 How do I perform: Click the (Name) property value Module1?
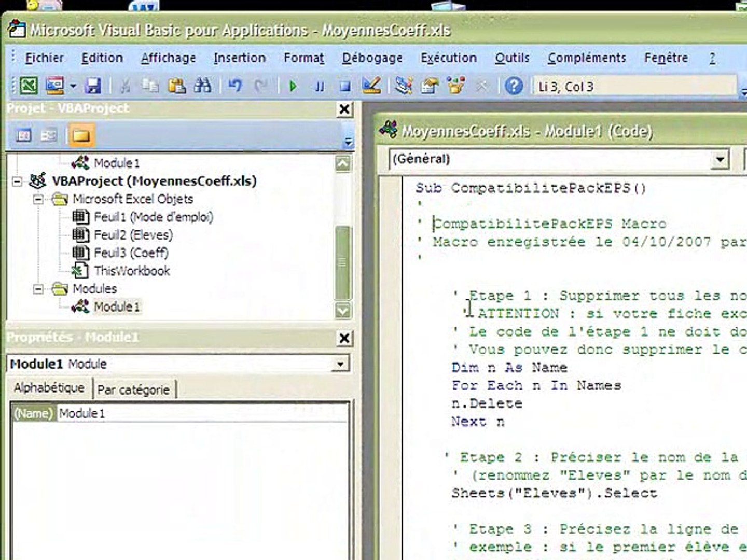pos(202,413)
